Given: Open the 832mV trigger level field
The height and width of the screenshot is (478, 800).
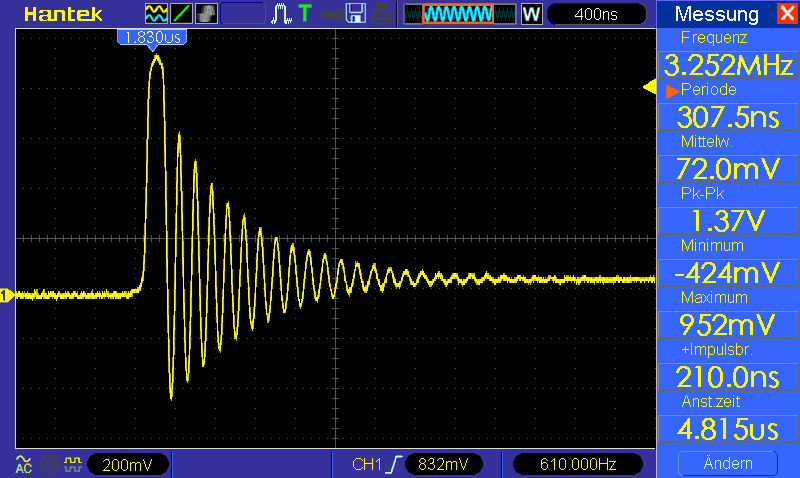Looking at the screenshot, I should [444, 464].
